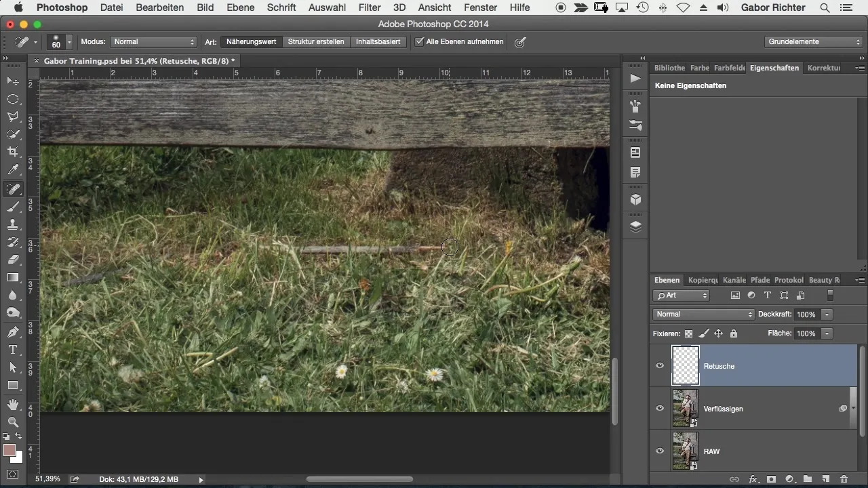The height and width of the screenshot is (488, 868).
Task: Open the 3D panel cube icon
Action: pos(635,200)
